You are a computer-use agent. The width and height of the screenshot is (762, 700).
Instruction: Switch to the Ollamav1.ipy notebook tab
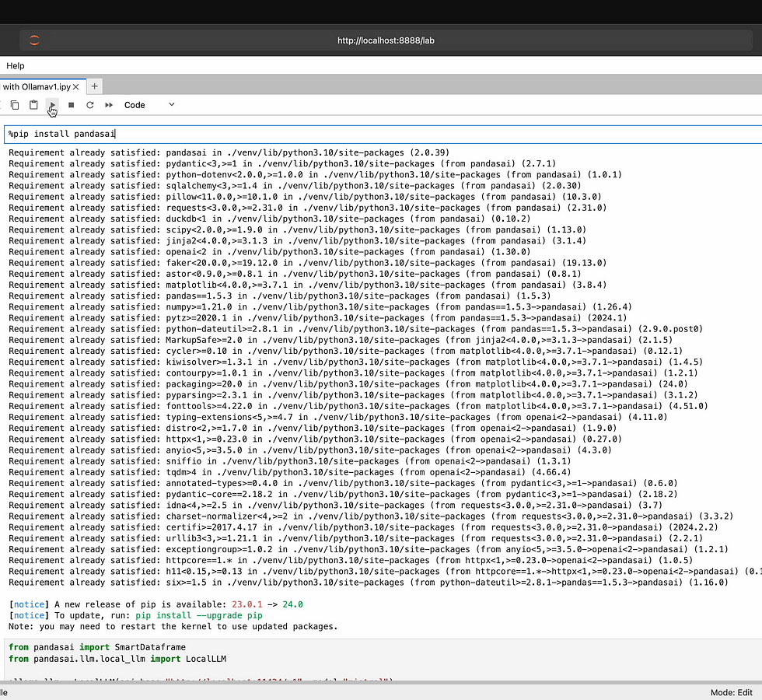35,86
